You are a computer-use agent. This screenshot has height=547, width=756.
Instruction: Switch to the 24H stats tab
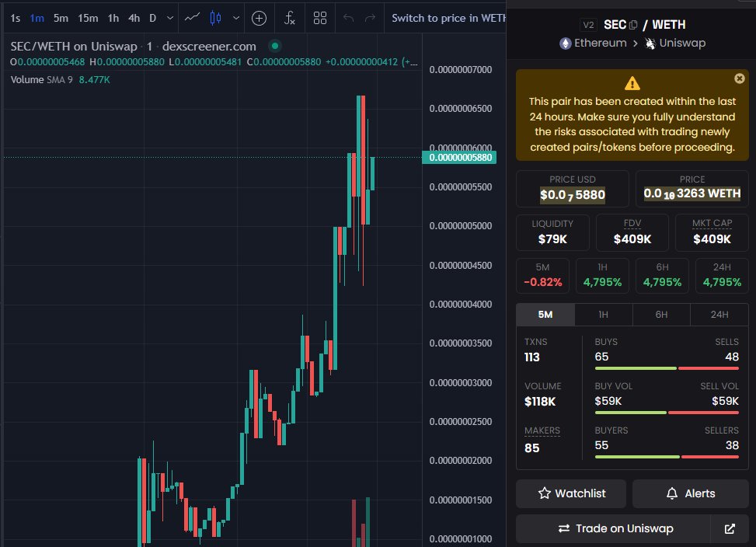pos(719,315)
